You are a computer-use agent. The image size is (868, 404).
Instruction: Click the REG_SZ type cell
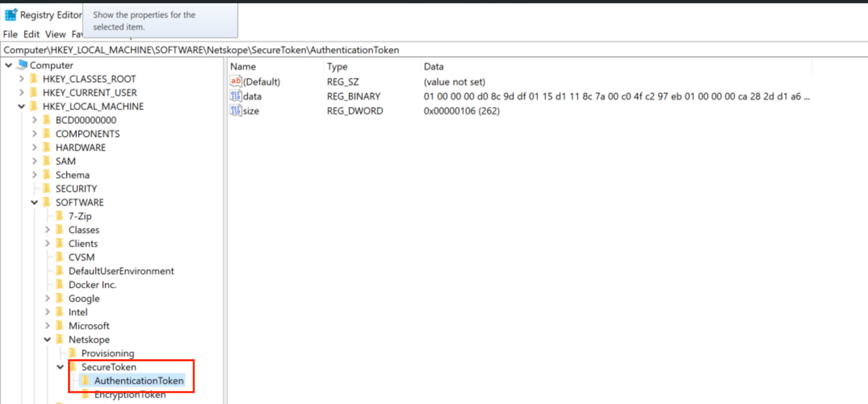[343, 81]
